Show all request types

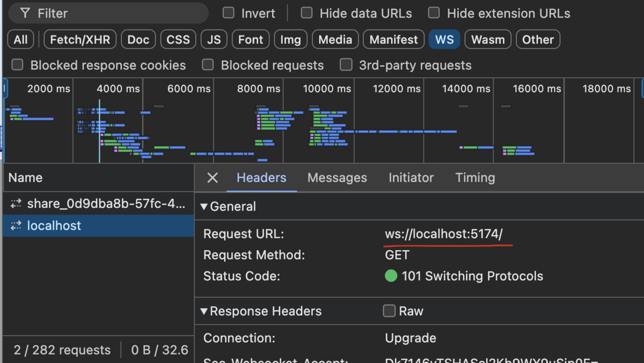pyautogui.click(x=21, y=40)
